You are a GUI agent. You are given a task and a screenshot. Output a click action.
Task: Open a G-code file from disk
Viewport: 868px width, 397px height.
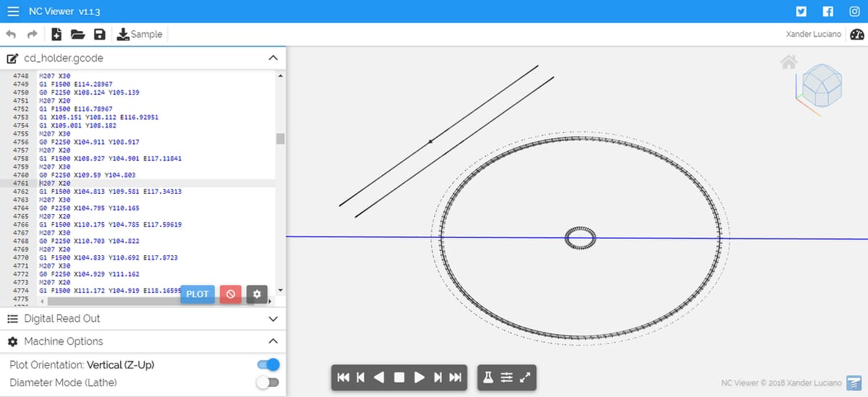click(x=78, y=34)
